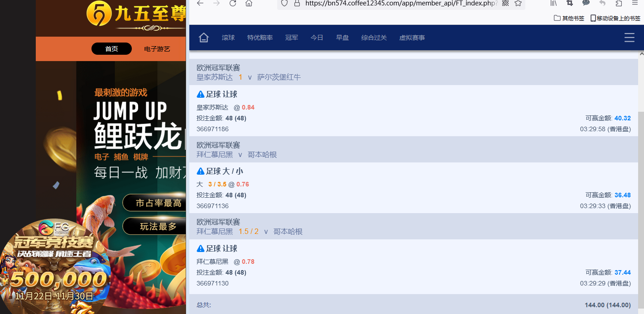Click the handicap value 1.5 / 2

pos(249,231)
